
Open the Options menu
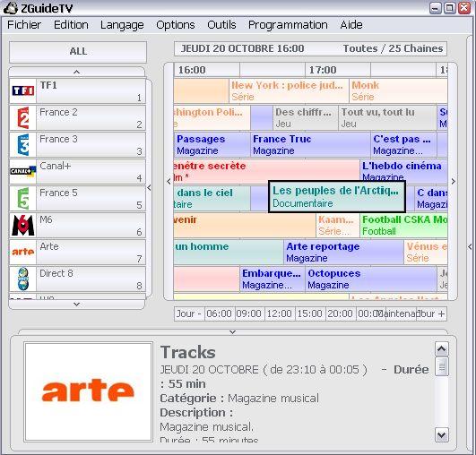click(176, 24)
